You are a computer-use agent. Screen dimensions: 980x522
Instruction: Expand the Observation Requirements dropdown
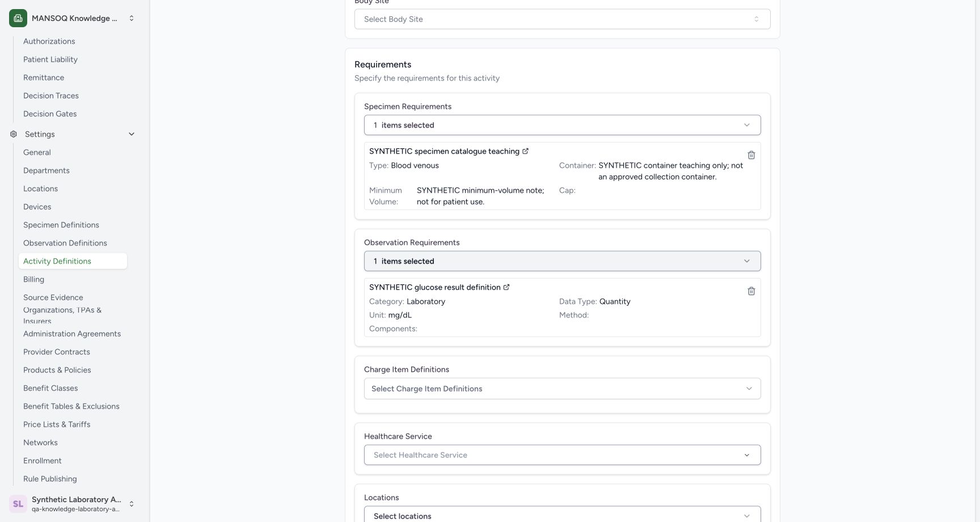pos(563,261)
